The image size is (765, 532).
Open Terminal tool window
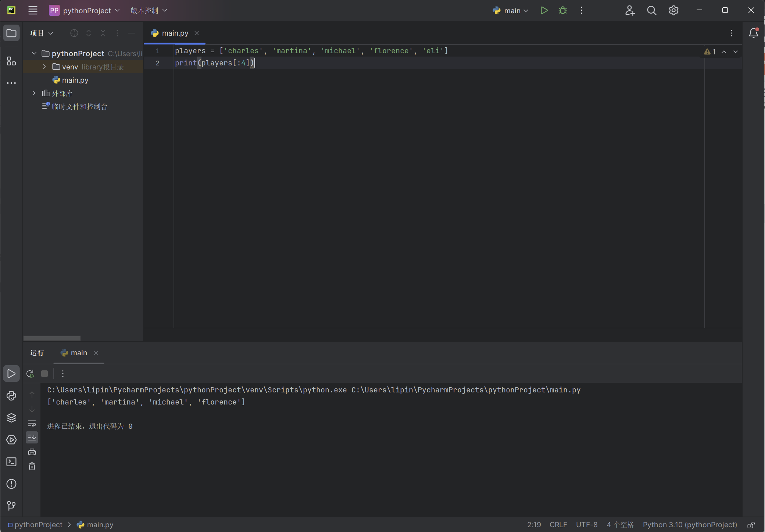[11, 462]
